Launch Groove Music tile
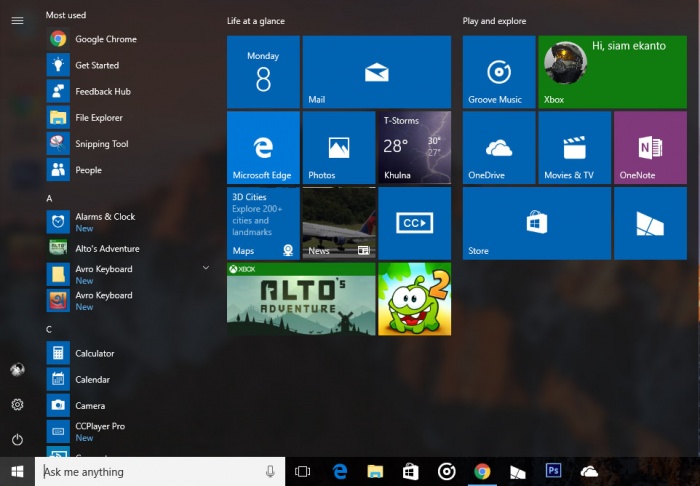The width and height of the screenshot is (700, 486). (498, 72)
